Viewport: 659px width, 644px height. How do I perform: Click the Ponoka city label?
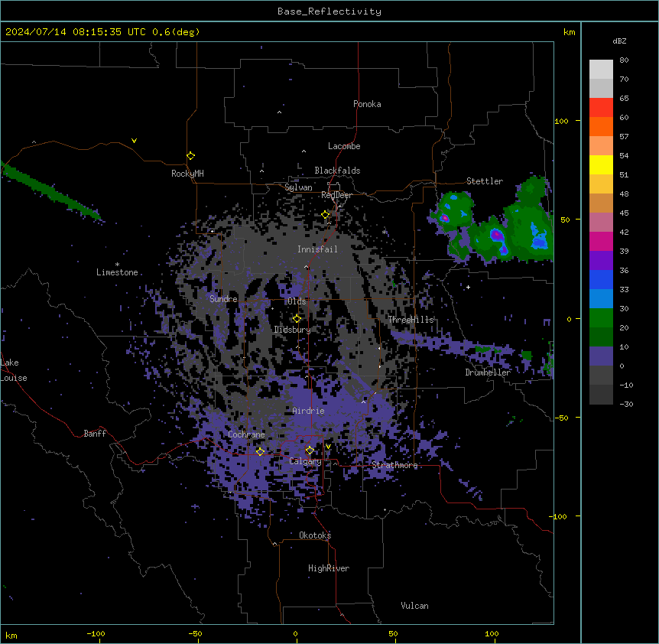[367, 104]
